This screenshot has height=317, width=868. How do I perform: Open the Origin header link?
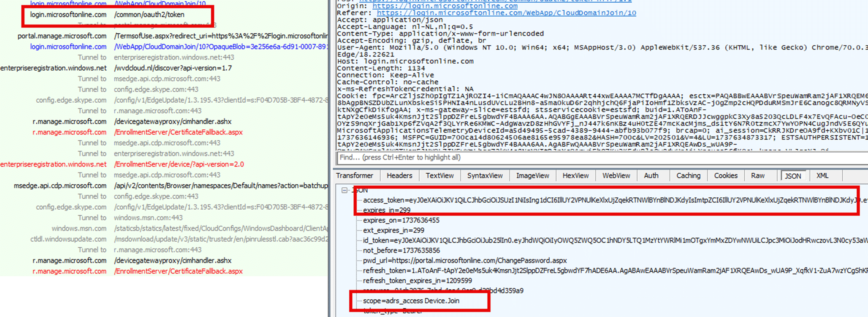pyautogui.click(x=445, y=6)
